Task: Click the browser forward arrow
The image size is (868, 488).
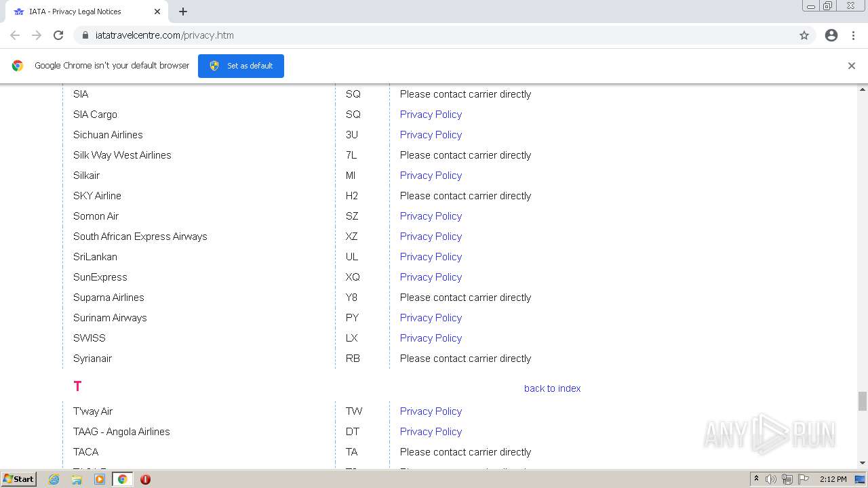Action: (37, 35)
